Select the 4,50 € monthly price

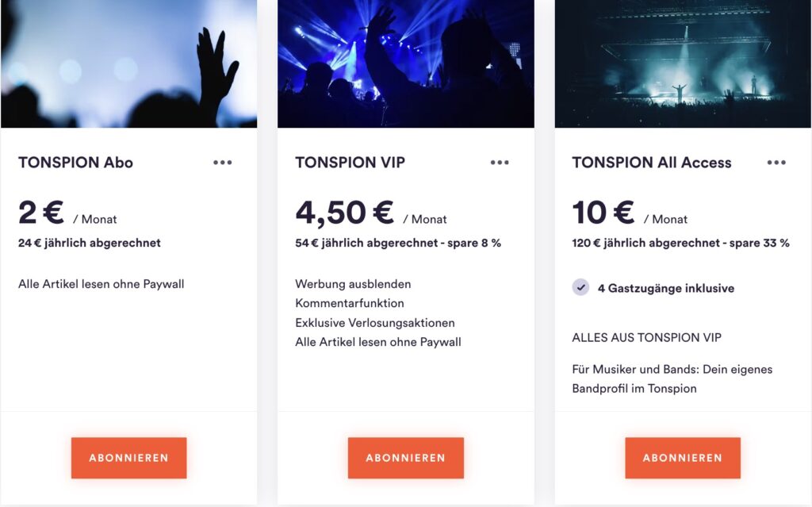pos(344,213)
